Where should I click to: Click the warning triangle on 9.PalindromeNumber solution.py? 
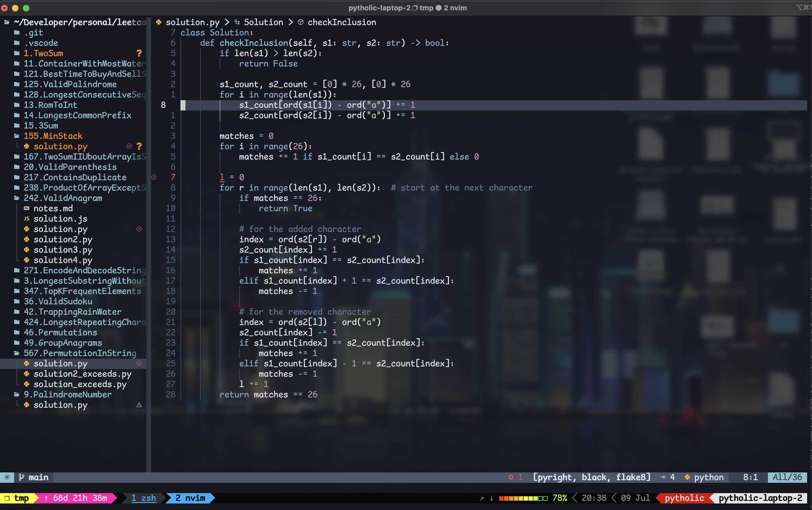click(139, 405)
